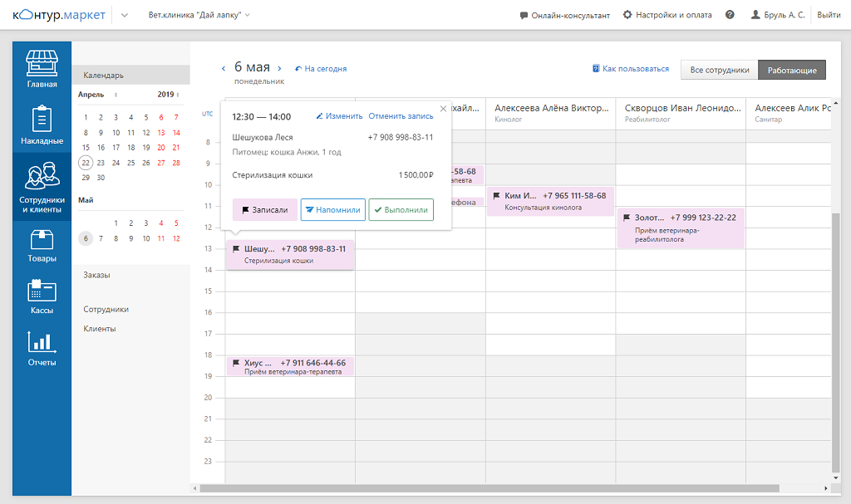Click Изменить to edit appointment
Screen dimensions: 851x504
pyautogui.click(x=339, y=116)
